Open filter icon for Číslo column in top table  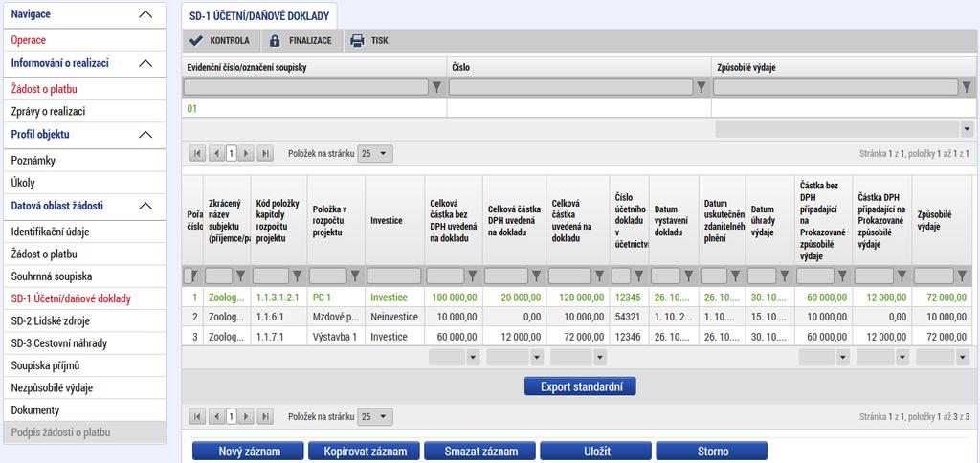(702, 87)
